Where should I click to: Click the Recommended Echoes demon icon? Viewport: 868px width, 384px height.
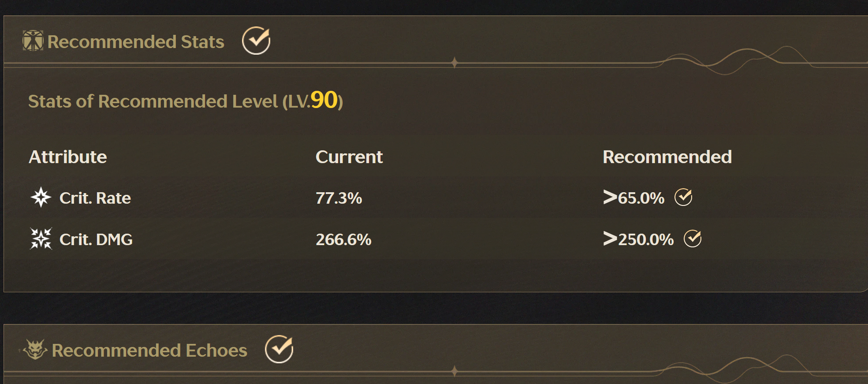pos(35,350)
